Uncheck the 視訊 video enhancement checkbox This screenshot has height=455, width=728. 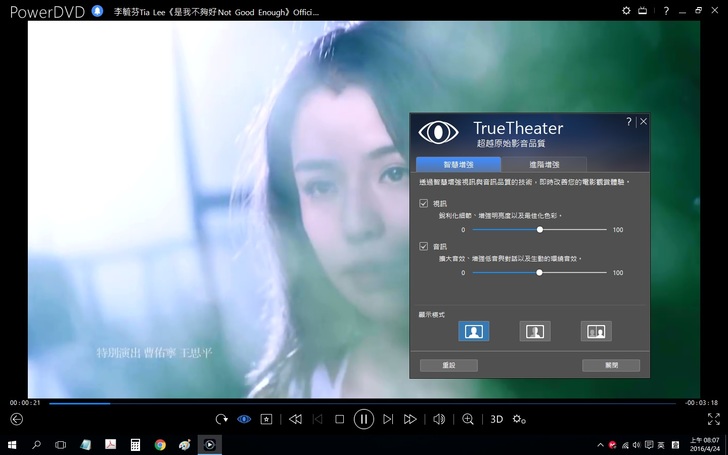click(424, 203)
